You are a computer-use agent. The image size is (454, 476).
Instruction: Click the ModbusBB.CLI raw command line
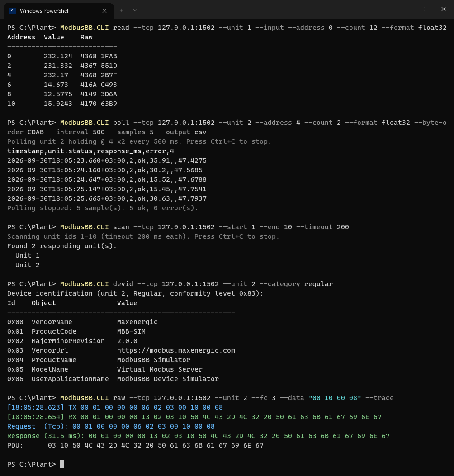pyautogui.click(x=200, y=398)
